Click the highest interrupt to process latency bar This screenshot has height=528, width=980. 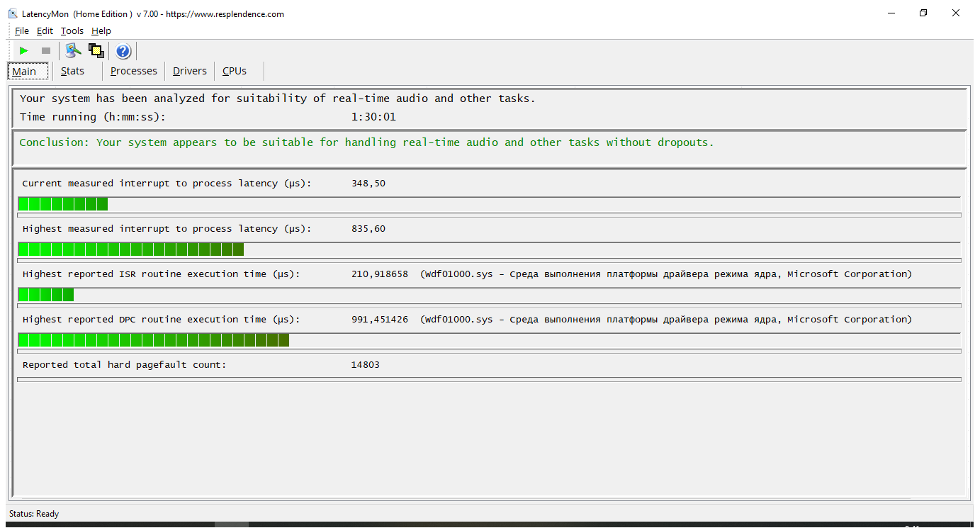(489, 249)
